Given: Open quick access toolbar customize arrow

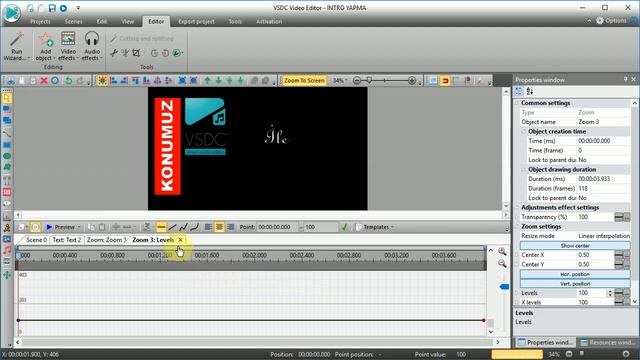Looking at the screenshot, I should 78,8.
